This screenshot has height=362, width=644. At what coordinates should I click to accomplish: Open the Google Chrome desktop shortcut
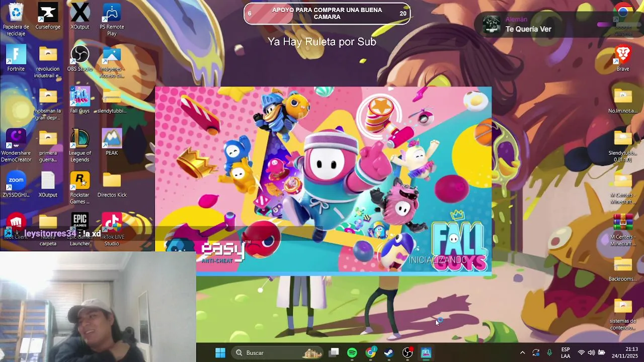click(623, 20)
